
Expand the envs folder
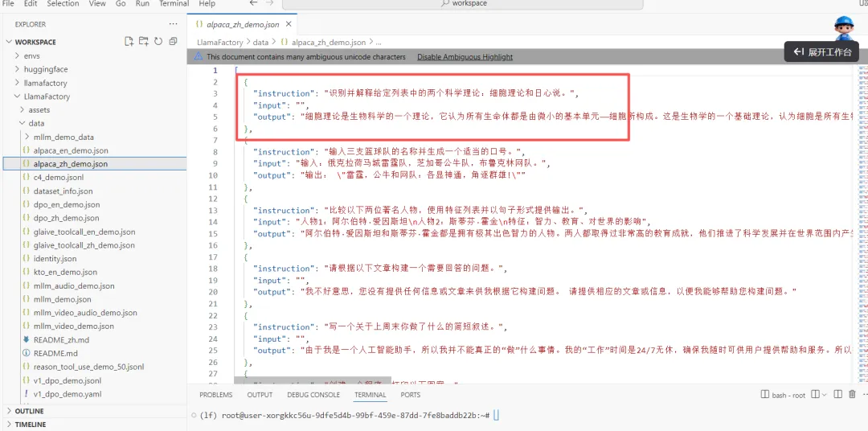point(31,56)
